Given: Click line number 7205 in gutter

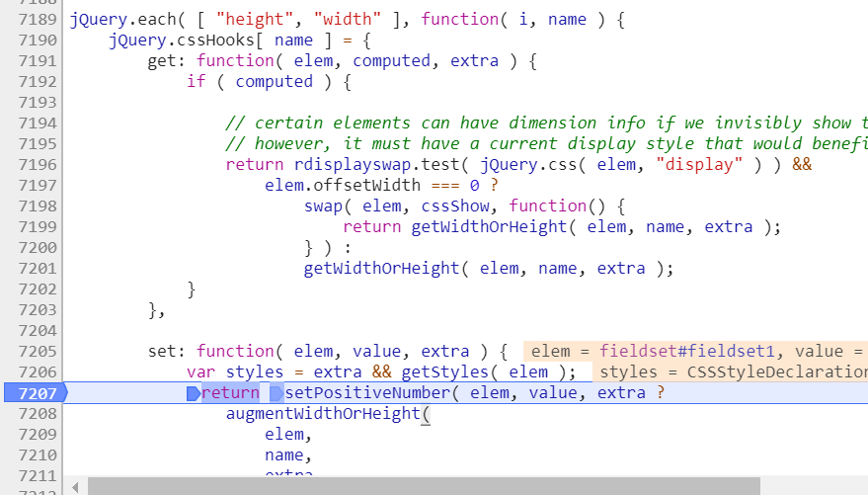Looking at the screenshot, I should 38,352.
